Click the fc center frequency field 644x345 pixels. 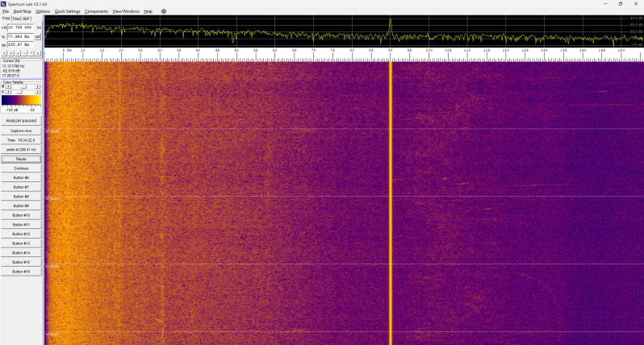point(20,36)
